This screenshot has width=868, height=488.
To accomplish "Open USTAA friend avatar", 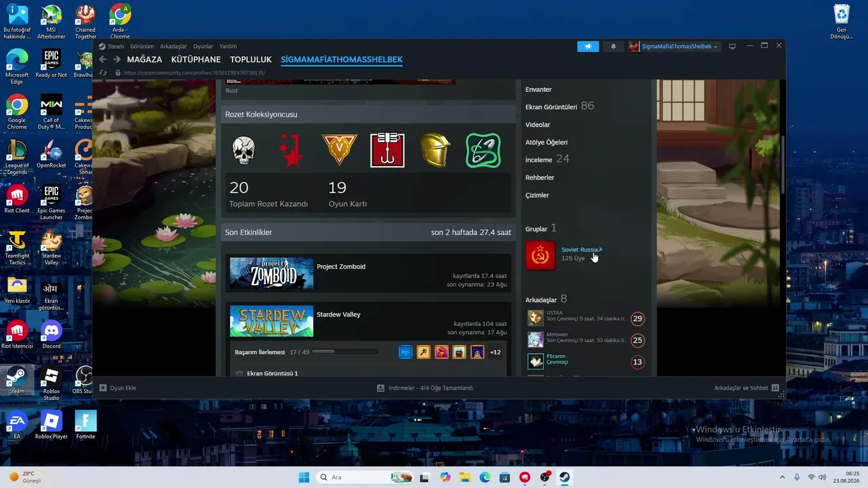I will pos(536,318).
